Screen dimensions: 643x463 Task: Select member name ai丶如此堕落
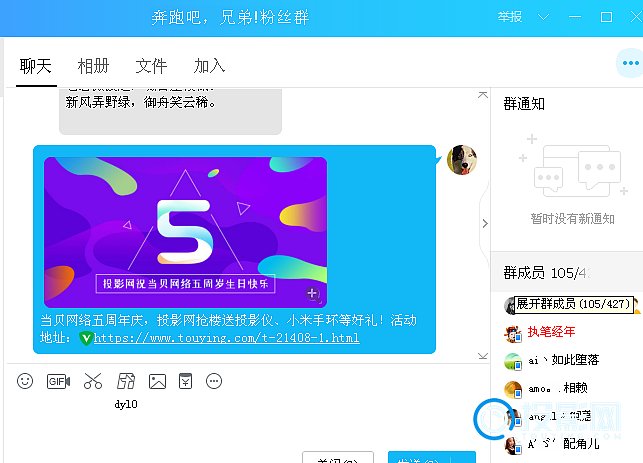coord(564,360)
